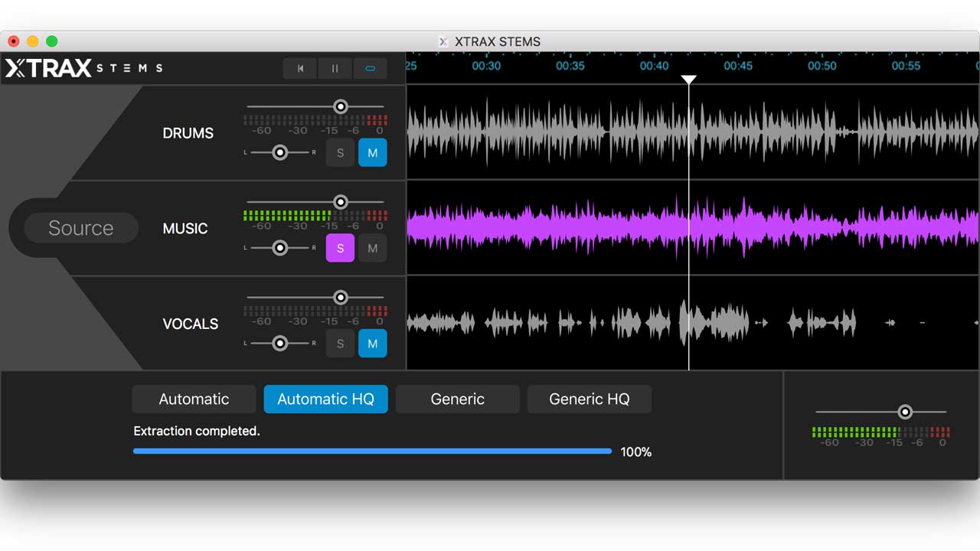
Task: Click the 00:45 mark on the timeline ruler
Action: pyautogui.click(x=737, y=67)
